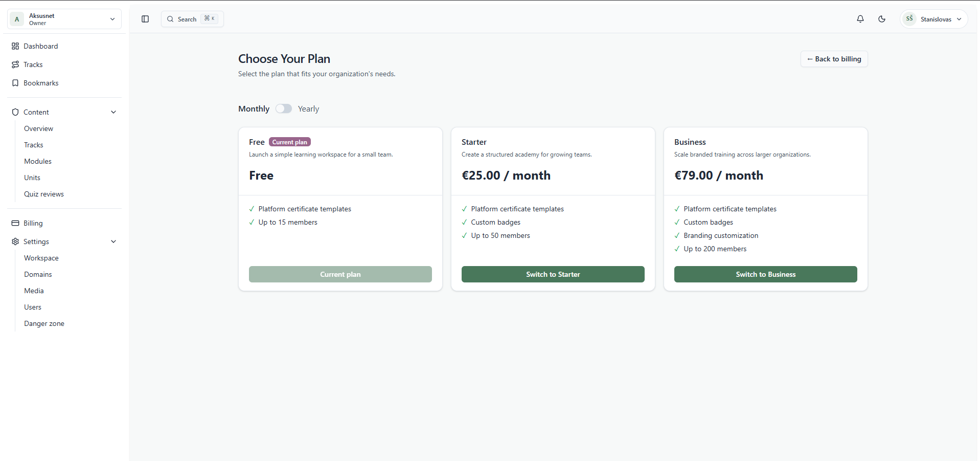Click Business plan title
The width and height of the screenshot is (980, 461).
[x=690, y=142]
